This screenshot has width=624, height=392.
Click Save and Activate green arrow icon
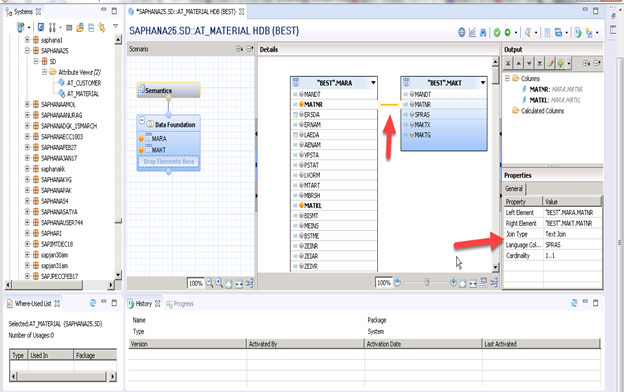[x=507, y=32]
